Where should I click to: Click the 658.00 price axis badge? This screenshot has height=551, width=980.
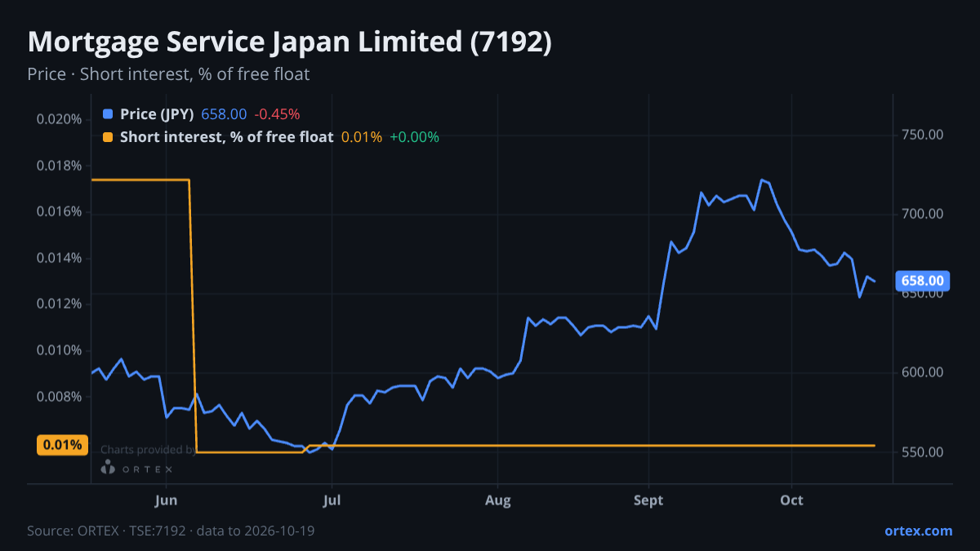pyautogui.click(x=922, y=281)
